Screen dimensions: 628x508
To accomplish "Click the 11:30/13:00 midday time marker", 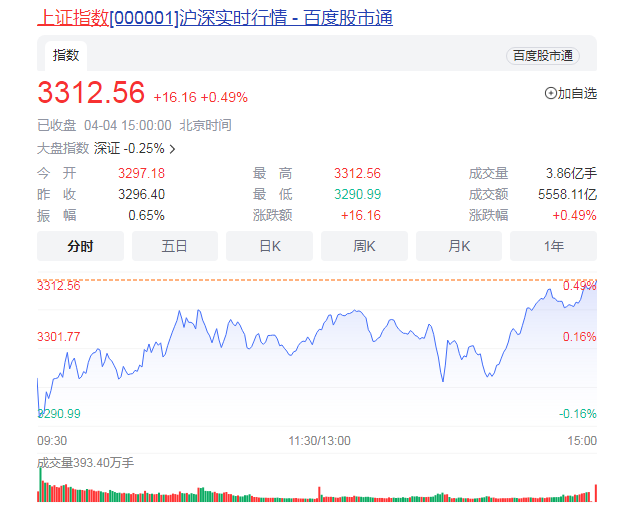I will [320, 441].
